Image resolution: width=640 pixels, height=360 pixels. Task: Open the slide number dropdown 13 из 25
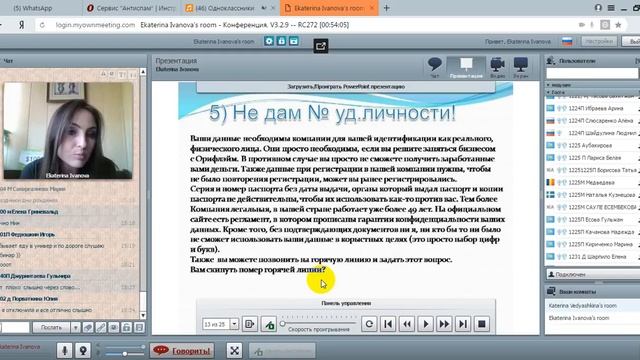click(x=234, y=324)
